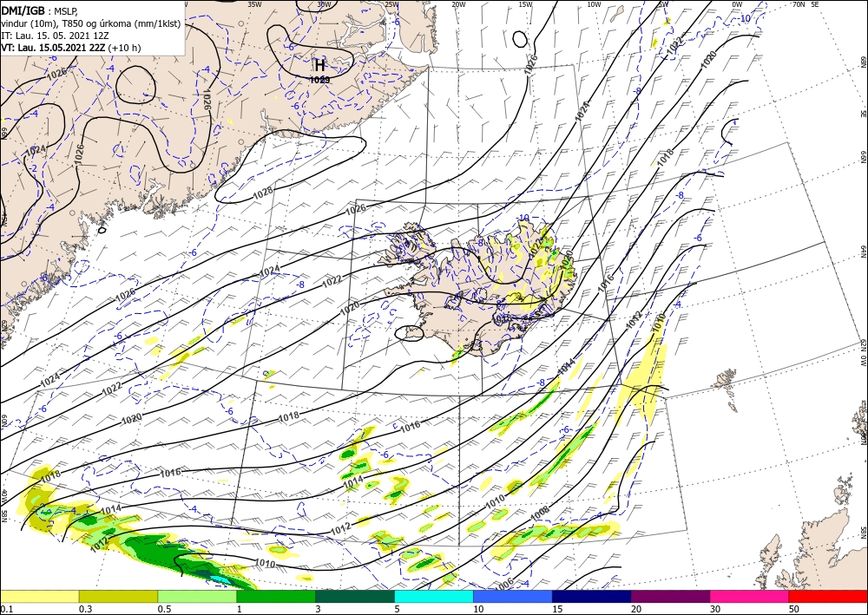This screenshot has height=615, width=868.
Task: Click the '0.5' legend scale number
Action: [x=164, y=609]
